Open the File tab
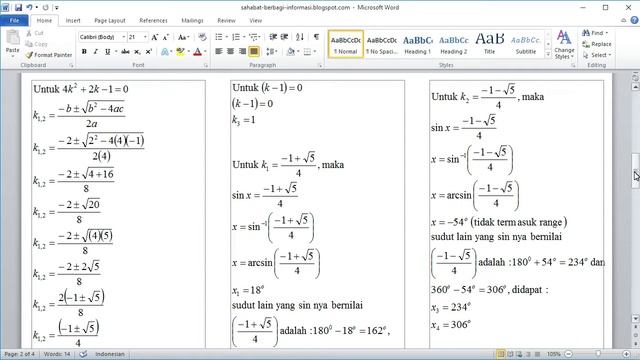The image size is (640, 360). [14, 20]
